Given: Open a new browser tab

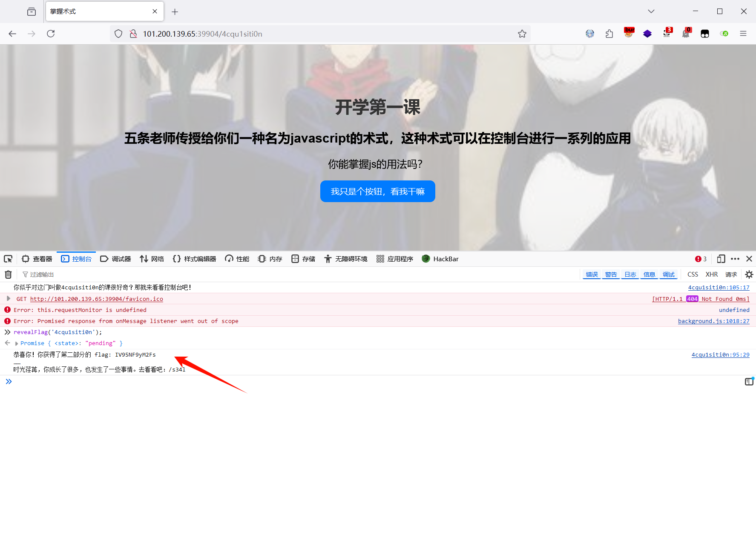Looking at the screenshot, I should click(x=175, y=11).
